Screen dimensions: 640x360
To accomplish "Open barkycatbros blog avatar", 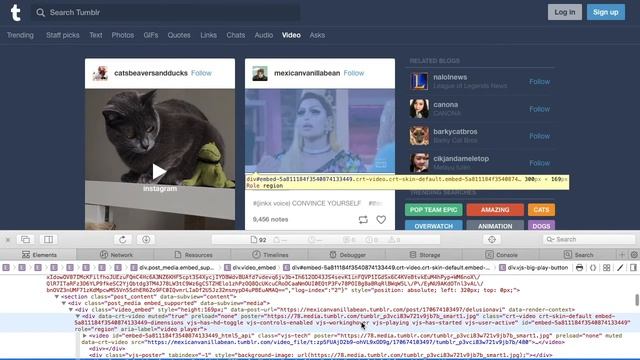I will click(x=419, y=136).
